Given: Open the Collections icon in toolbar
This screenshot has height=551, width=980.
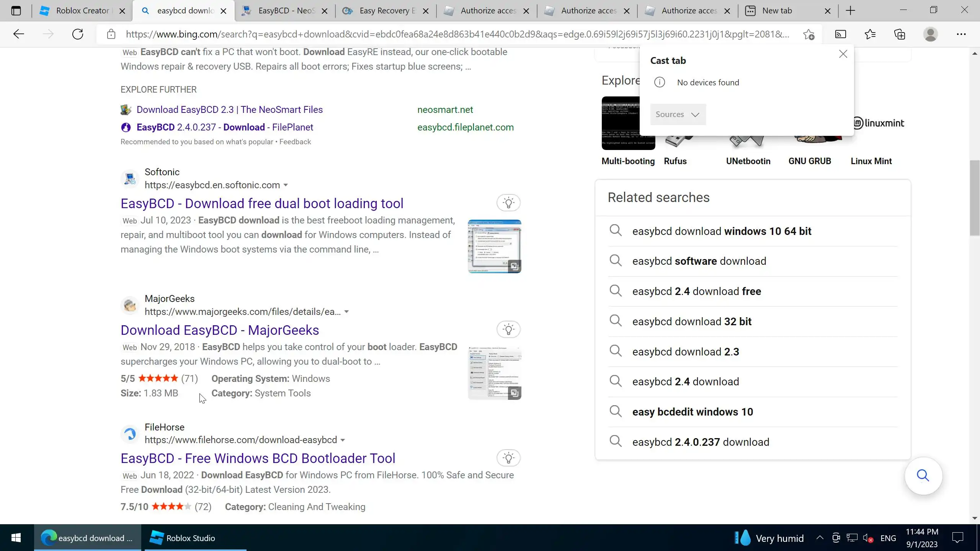Looking at the screenshot, I should (x=900, y=34).
